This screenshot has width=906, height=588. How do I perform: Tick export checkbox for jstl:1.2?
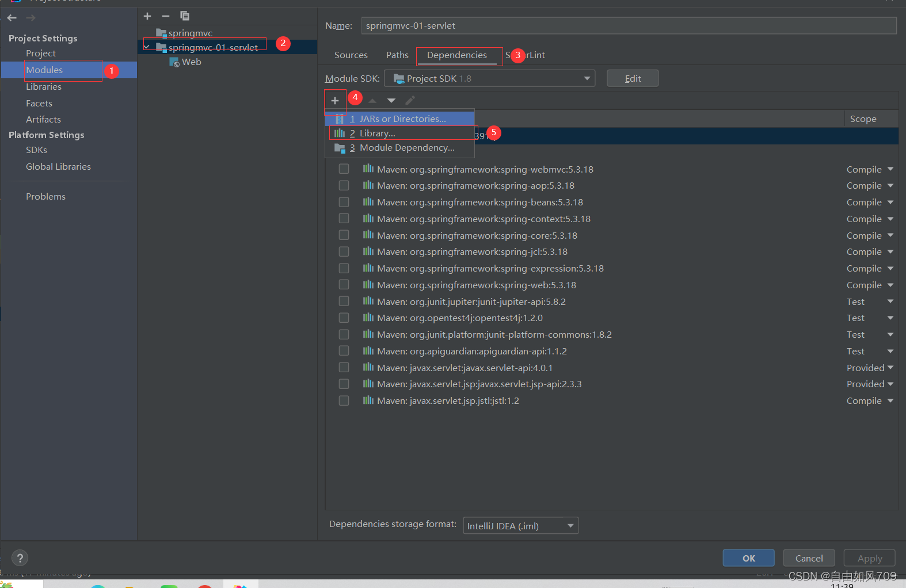click(344, 400)
